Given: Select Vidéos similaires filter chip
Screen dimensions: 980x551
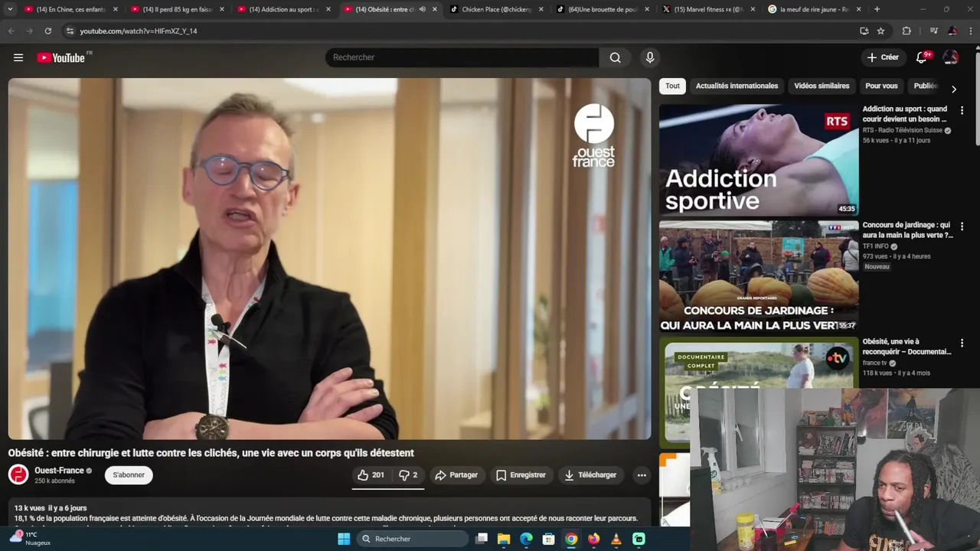Looking at the screenshot, I should click(x=822, y=86).
